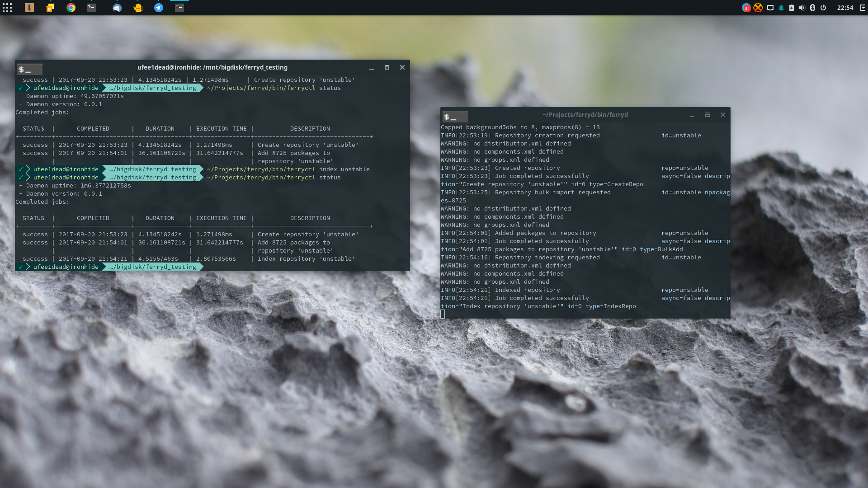Switch to the active terminal task icon
This screenshot has width=868, height=488.
179,8
